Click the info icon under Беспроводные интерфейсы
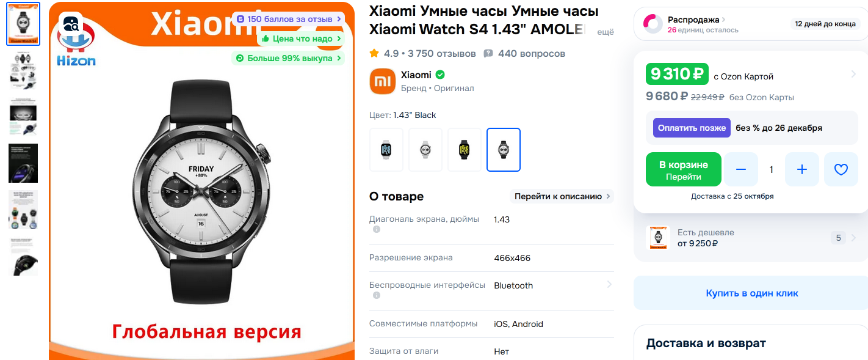The width and height of the screenshot is (868, 360). pos(377,296)
